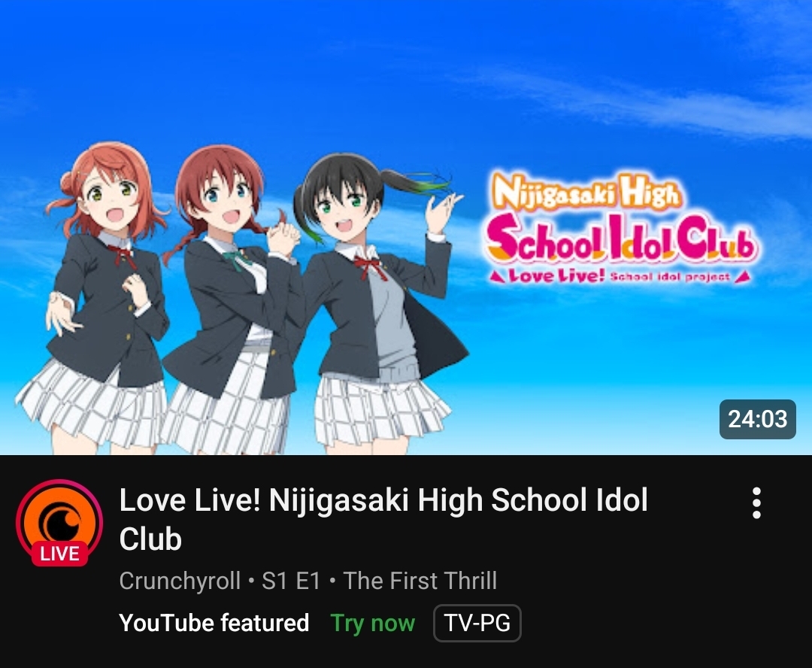Open the Love Live! Nijigasaki video title
Image resolution: width=812 pixels, height=668 pixels.
point(383,519)
